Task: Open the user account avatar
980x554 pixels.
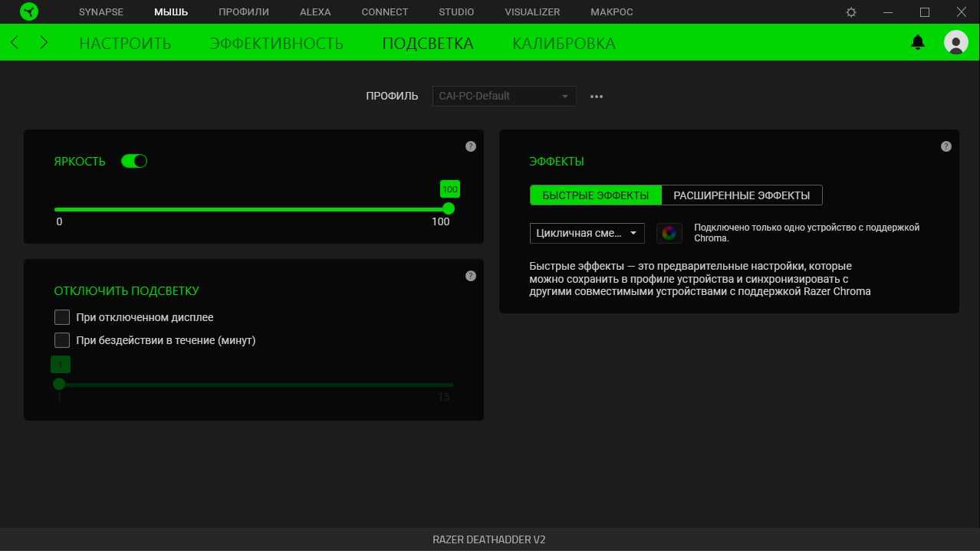Action: [955, 43]
